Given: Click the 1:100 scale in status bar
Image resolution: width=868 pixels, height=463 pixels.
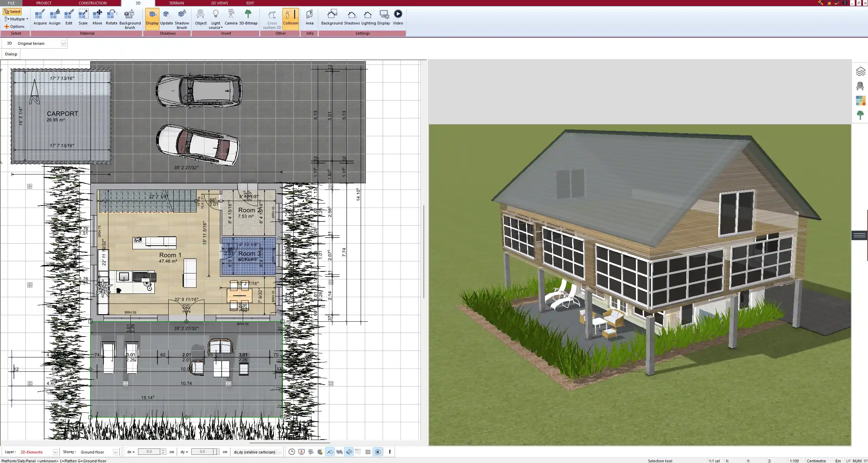Looking at the screenshot, I should [x=794, y=461].
